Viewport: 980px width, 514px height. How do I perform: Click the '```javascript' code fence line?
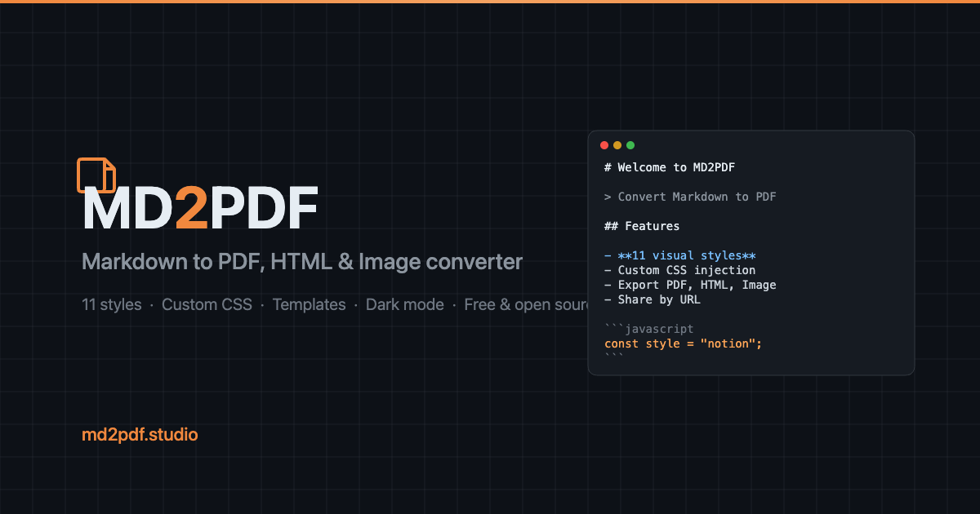point(649,329)
